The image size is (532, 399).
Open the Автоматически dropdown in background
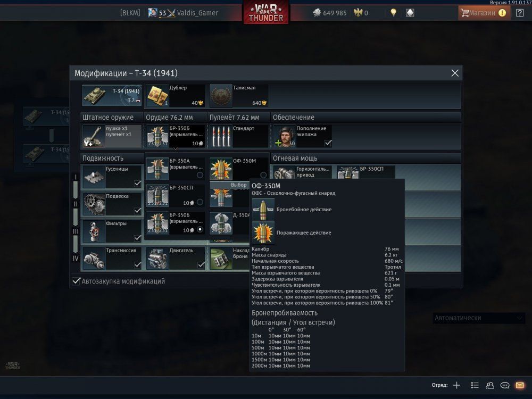pyautogui.click(x=479, y=318)
